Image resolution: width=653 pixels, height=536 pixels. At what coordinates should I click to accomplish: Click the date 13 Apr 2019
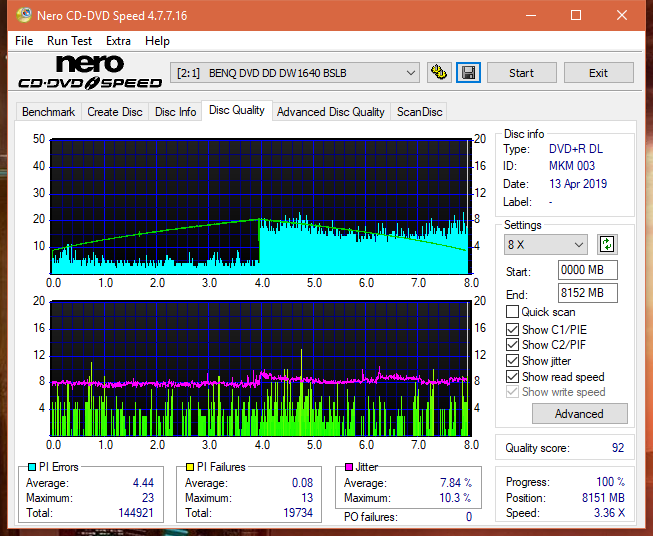pyautogui.click(x=578, y=184)
